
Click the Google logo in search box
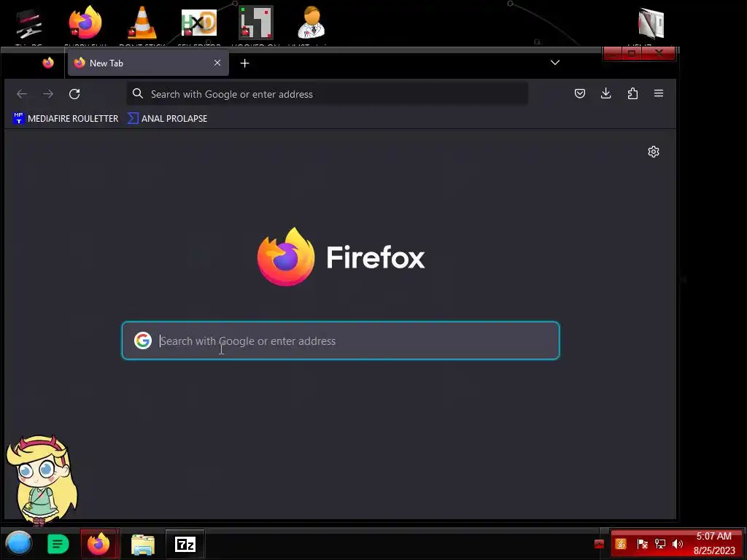coord(143,341)
